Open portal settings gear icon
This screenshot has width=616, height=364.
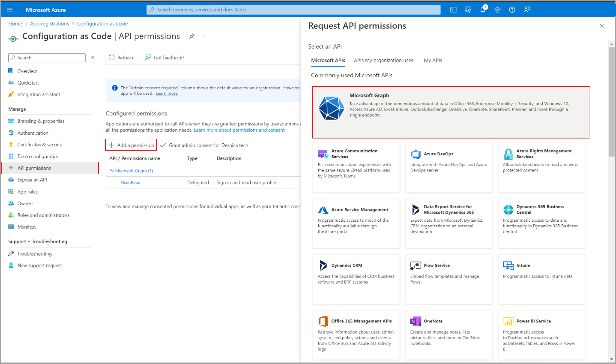(x=497, y=10)
